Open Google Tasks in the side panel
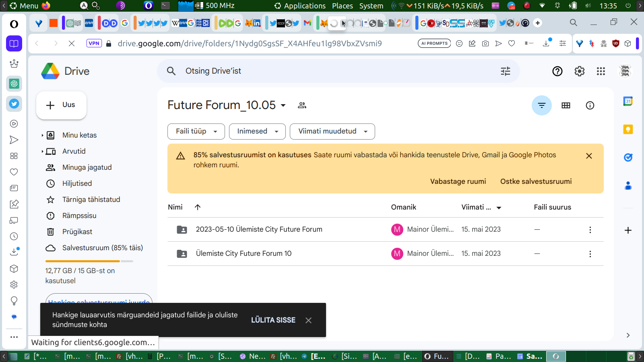The width and height of the screenshot is (644, 362). pos(628,157)
